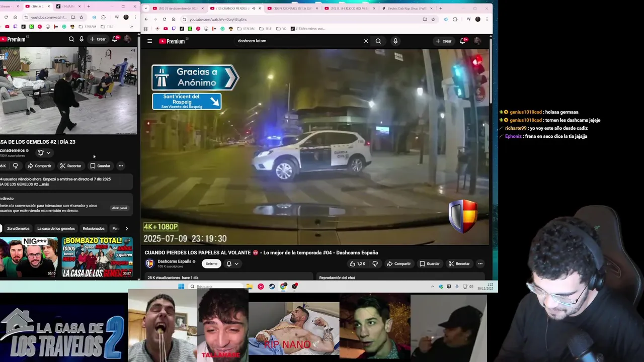Open account avatar in right YouTube window

point(477,41)
